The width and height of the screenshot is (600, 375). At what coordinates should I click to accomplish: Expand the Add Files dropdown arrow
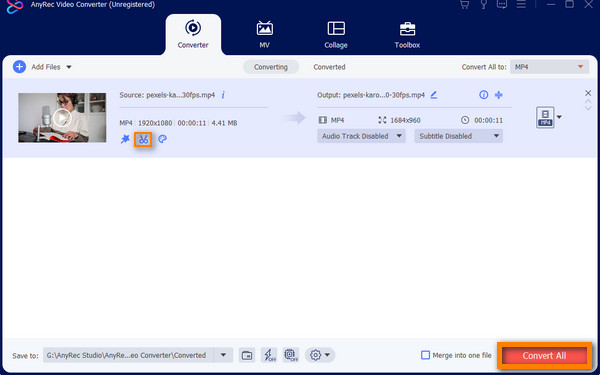click(x=69, y=67)
